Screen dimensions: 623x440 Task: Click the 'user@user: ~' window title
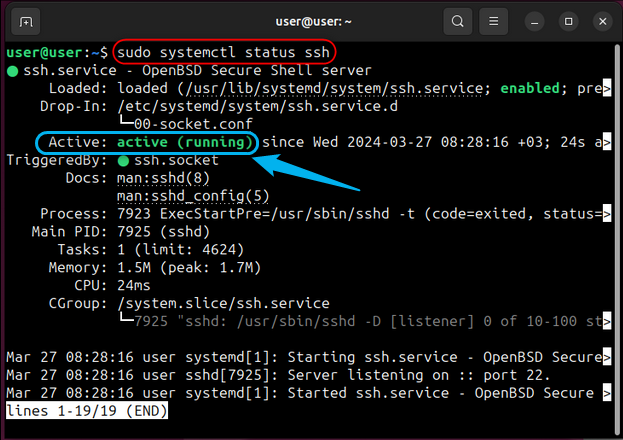(x=312, y=21)
